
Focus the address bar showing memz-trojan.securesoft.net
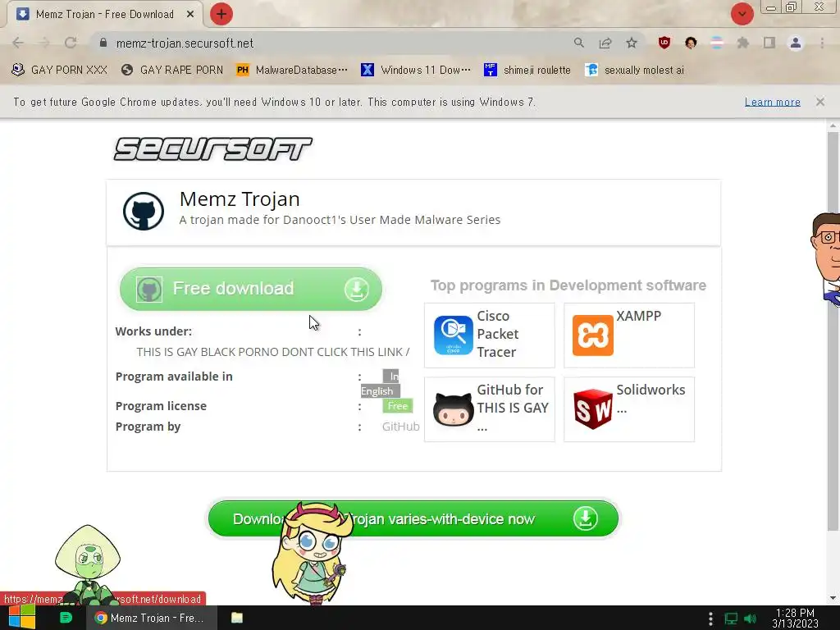click(332, 43)
